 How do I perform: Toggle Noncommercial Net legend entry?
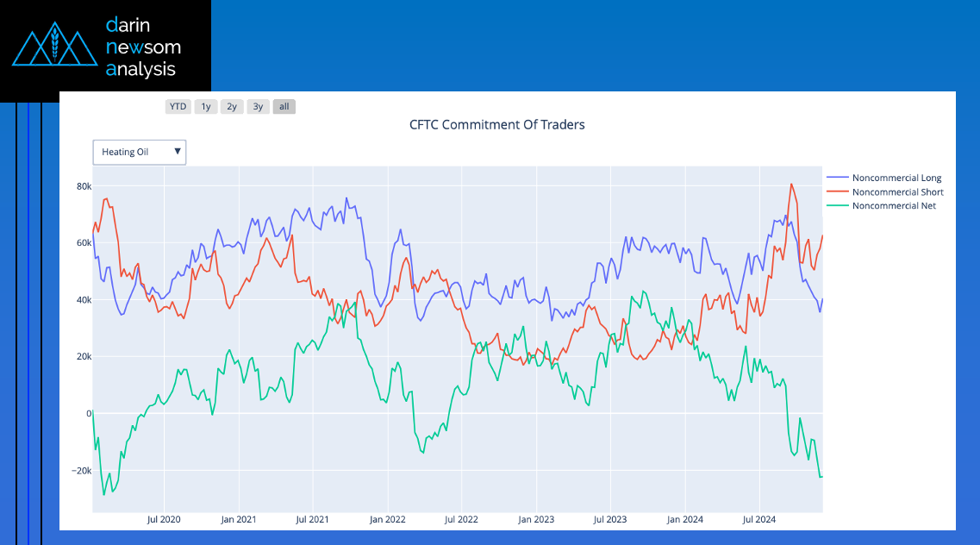click(894, 206)
